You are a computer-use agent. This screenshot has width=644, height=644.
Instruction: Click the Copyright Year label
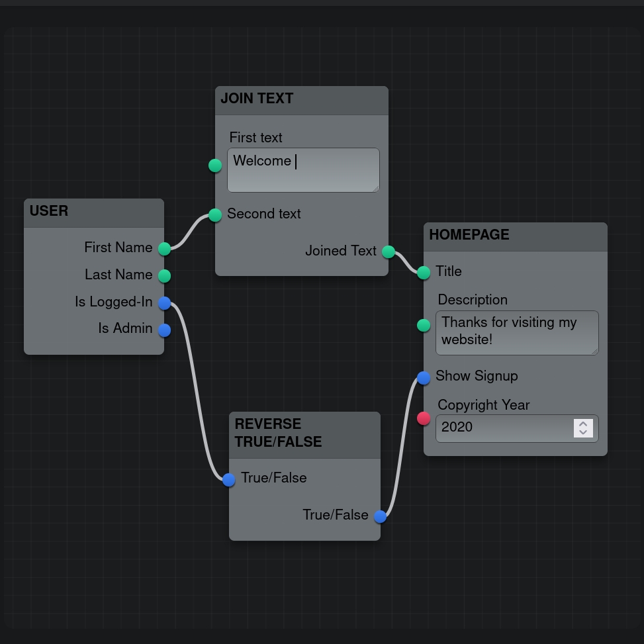point(483,405)
